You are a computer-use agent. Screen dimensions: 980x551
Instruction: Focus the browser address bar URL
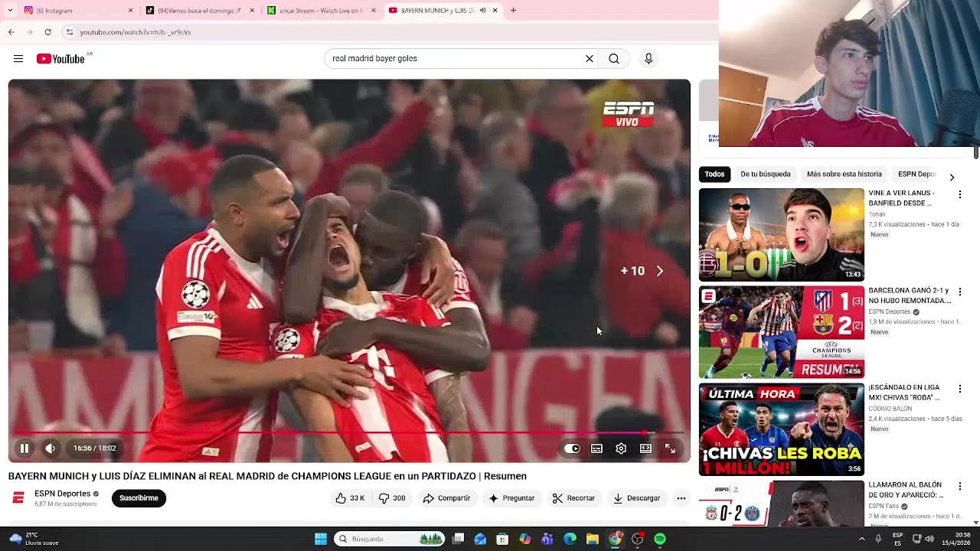(136, 32)
